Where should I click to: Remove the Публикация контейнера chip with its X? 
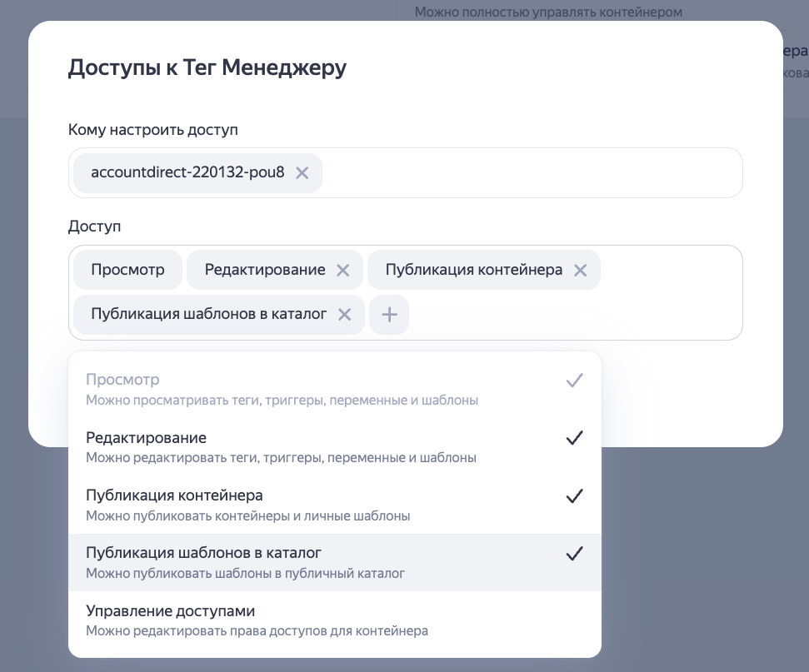[x=580, y=270]
